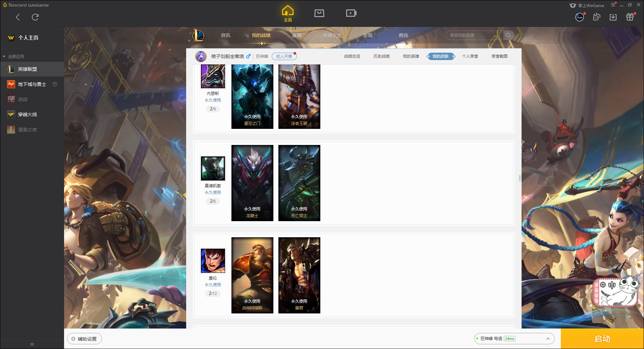Open the video play icon in top bar
This screenshot has height=349, width=644.
point(351,13)
